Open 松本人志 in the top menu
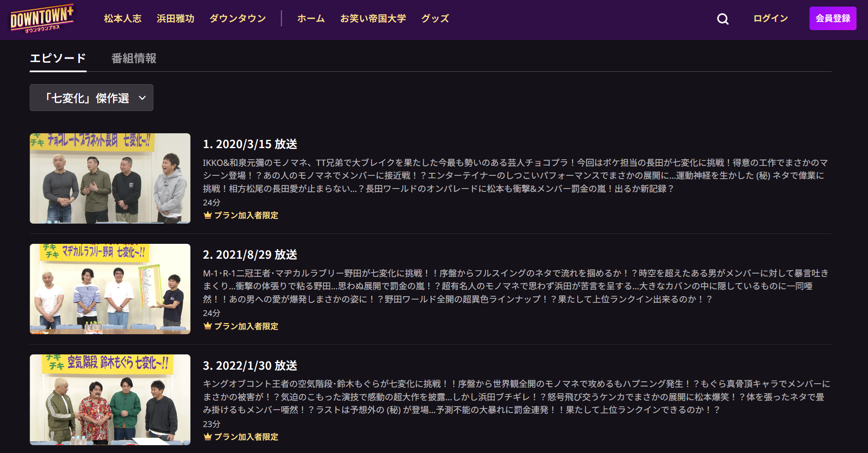 tap(122, 19)
